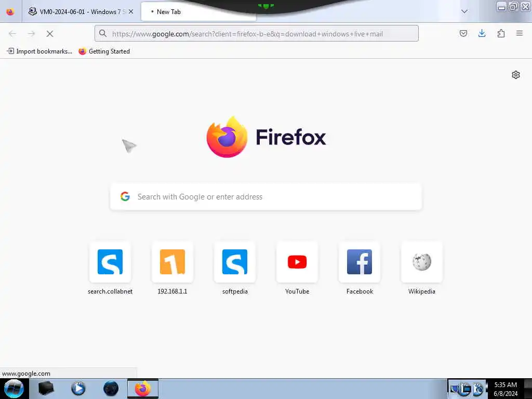
Task: Click the magnifier icon in the address bar
Action: click(x=103, y=33)
